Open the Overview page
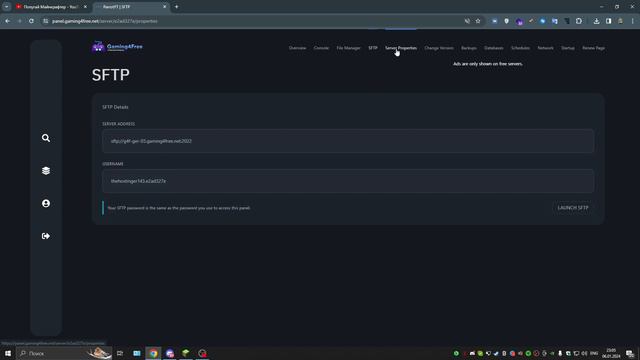Screen dimensions: 640x360 [297, 48]
